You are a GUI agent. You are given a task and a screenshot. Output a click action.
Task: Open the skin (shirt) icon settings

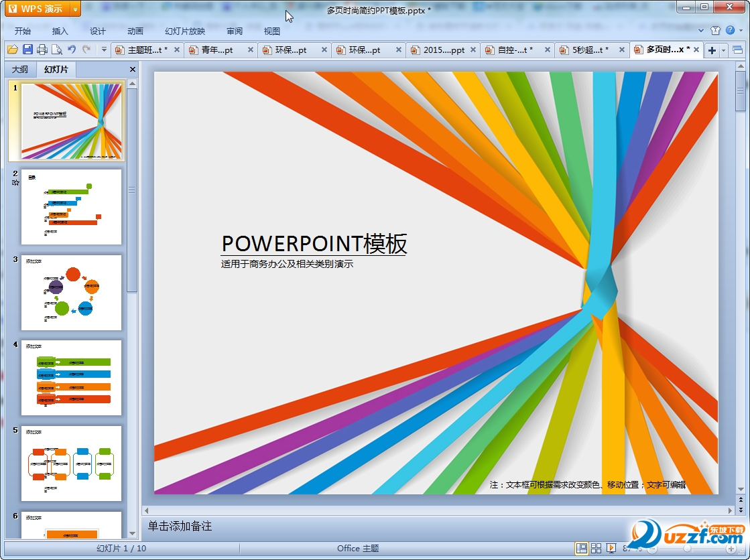click(716, 31)
